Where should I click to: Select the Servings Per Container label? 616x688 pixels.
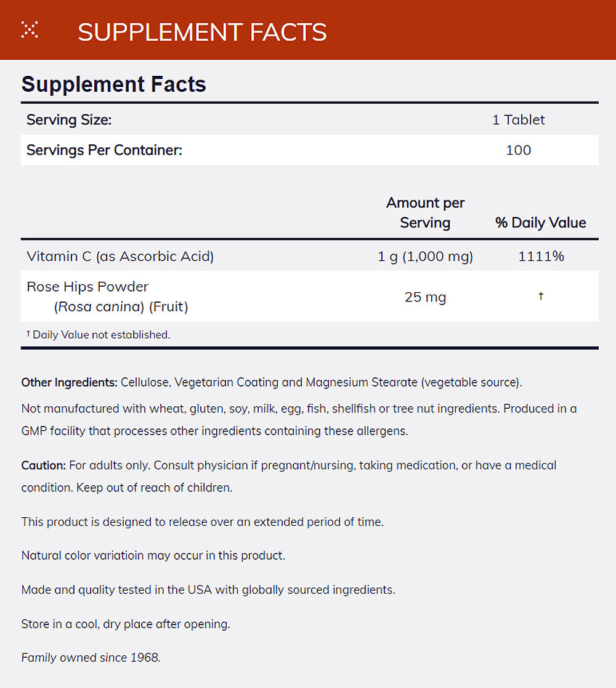tap(104, 150)
